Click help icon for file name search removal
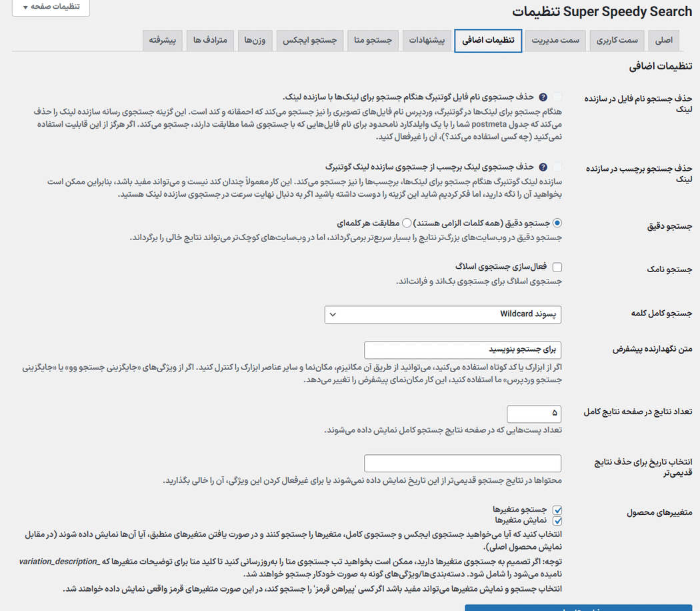The height and width of the screenshot is (611, 700). (x=543, y=97)
